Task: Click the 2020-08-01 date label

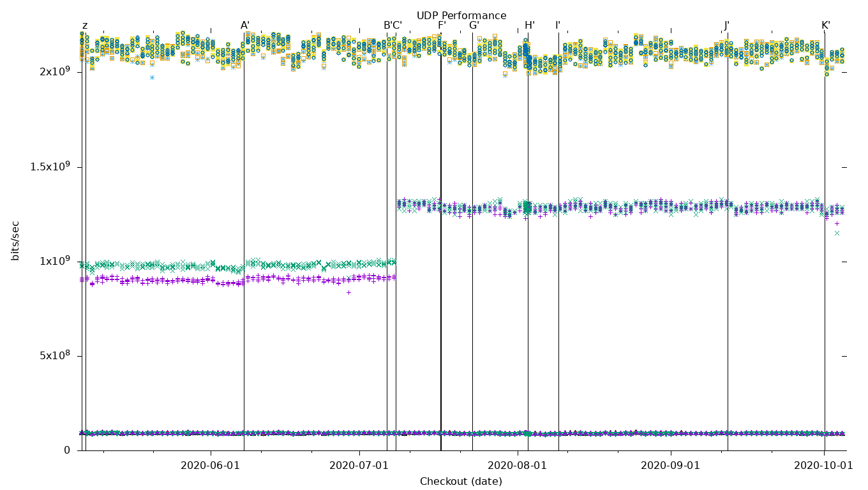Action: coord(517,466)
